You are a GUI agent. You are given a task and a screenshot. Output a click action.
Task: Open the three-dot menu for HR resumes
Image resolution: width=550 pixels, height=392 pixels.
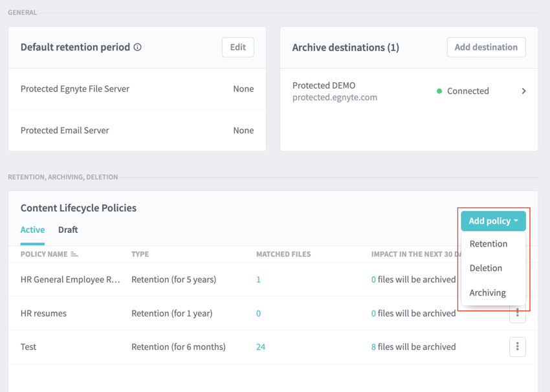click(x=517, y=315)
